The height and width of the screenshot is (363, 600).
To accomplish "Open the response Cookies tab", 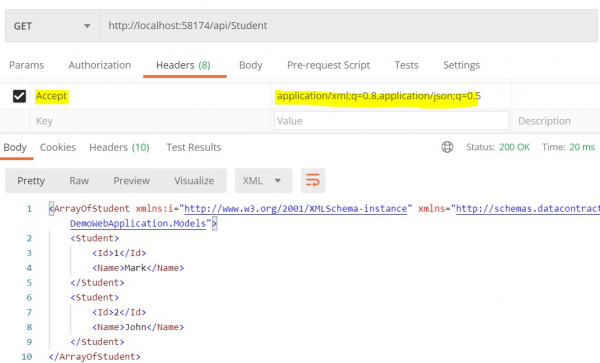I will coord(58,147).
